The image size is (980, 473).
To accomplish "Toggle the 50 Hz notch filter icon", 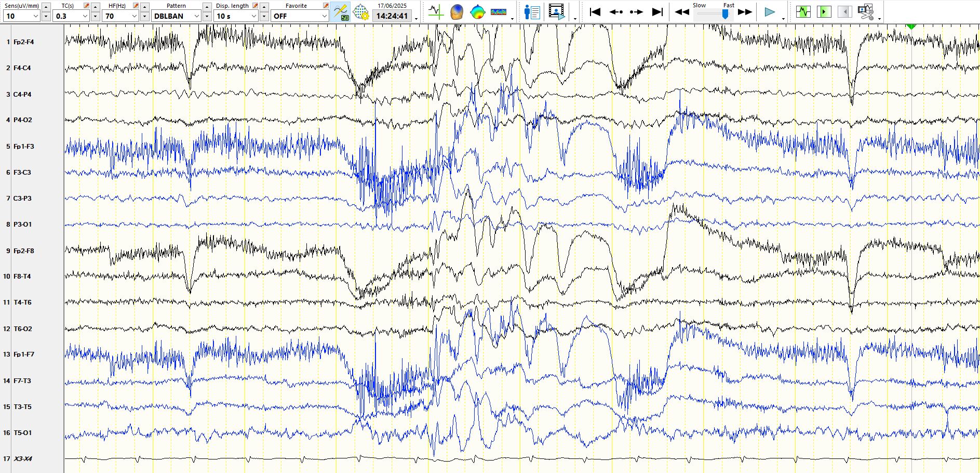I will (x=341, y=11).
